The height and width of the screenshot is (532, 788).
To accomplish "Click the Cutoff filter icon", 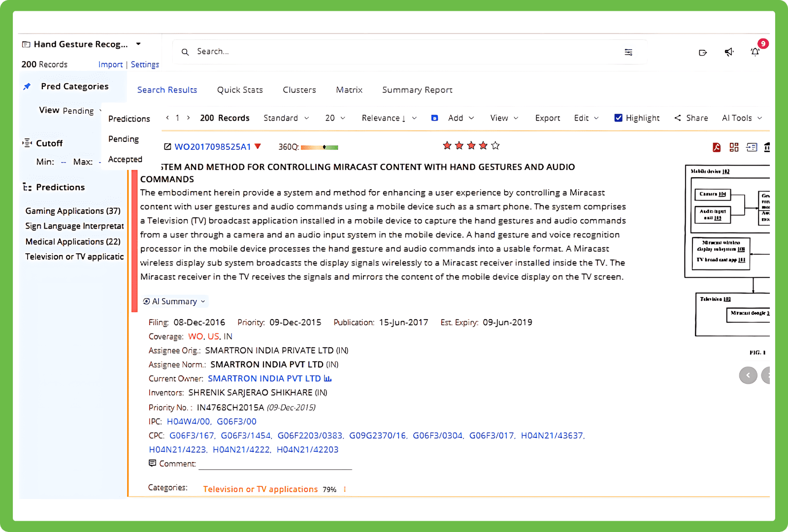I will tap(27, 143).
